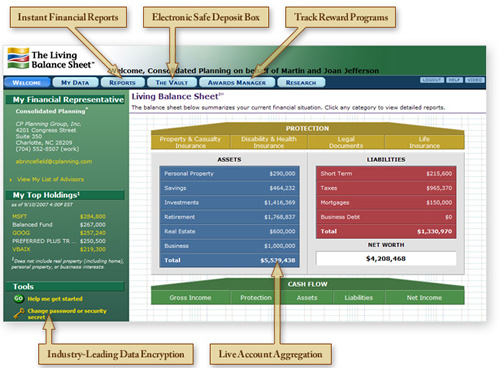The width and height of the screenshot is (500, 368).
Task: Click Consolidated Planning representative name
Action: (x=51, y=111)
